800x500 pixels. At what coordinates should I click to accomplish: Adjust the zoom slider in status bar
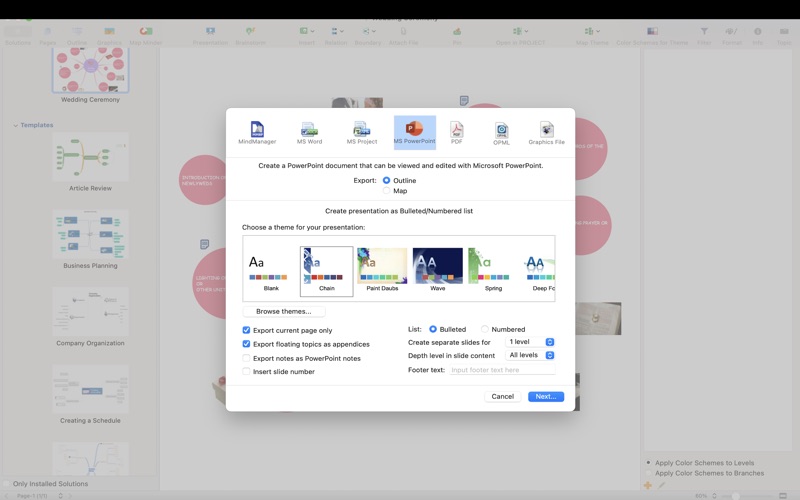736,495
